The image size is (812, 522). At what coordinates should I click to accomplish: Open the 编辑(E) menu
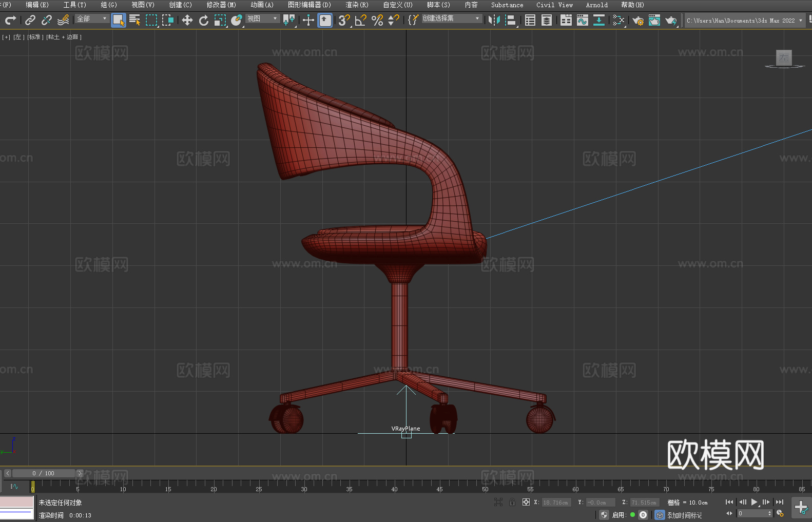pyautogui.click(x=37, y=5)
